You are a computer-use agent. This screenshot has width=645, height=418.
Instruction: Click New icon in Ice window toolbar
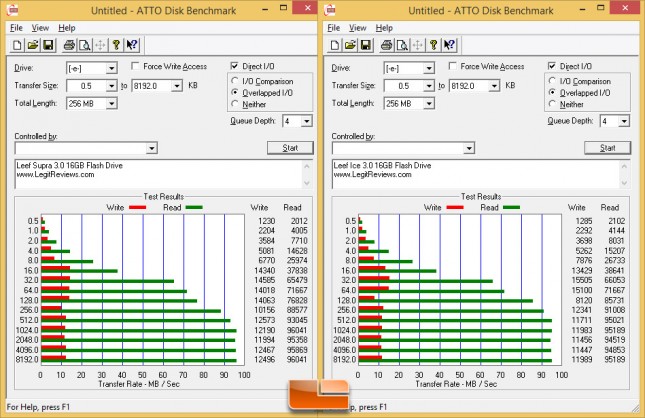[334, 45]
